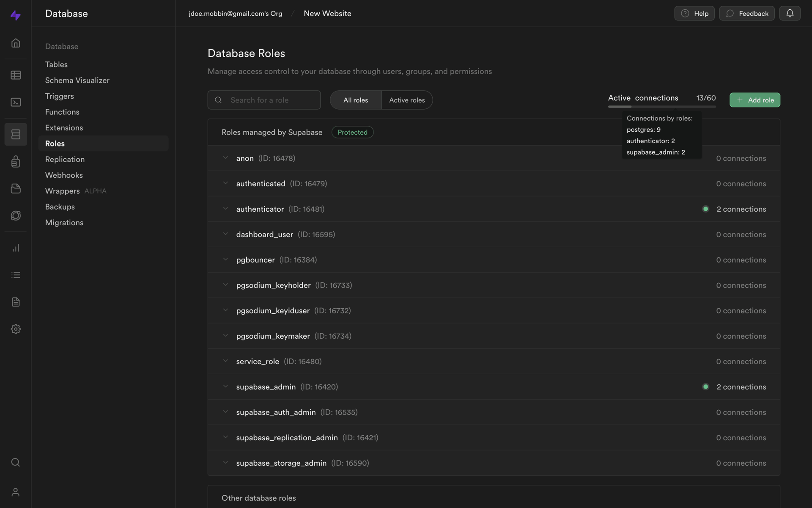
Task: Click the Active connections progress bar
Action: (662, 107)
